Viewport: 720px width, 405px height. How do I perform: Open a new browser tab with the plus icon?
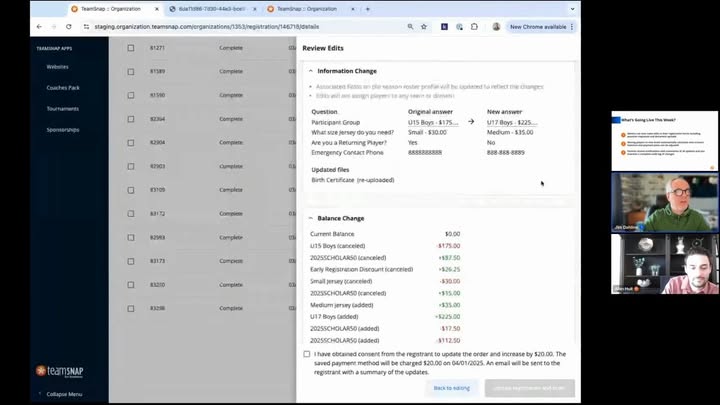point(368,8)
